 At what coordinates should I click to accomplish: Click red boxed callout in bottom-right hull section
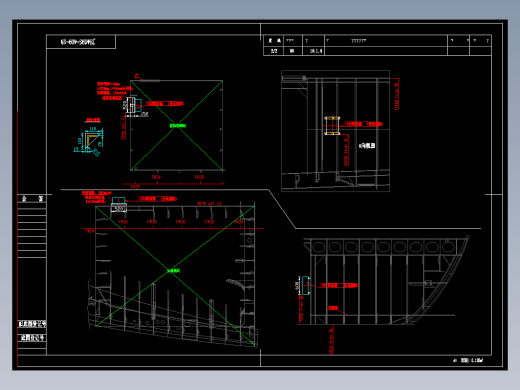339,285
